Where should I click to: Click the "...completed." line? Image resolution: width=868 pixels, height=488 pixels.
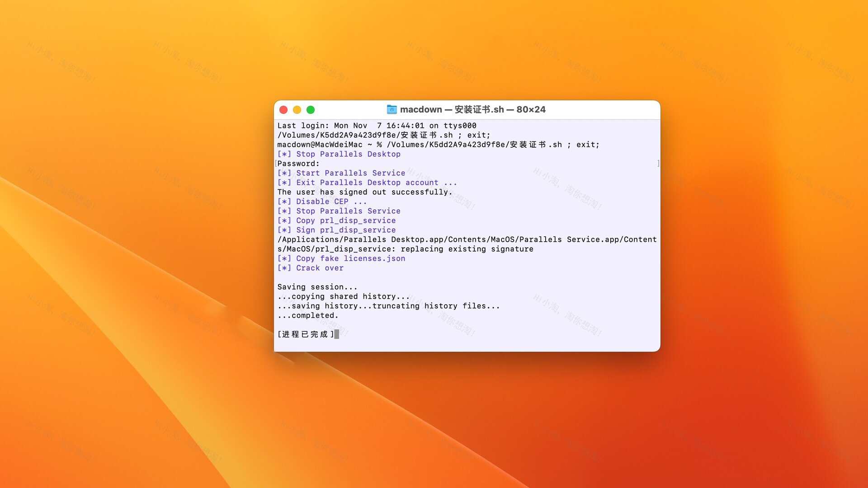[x=308, y=315]
